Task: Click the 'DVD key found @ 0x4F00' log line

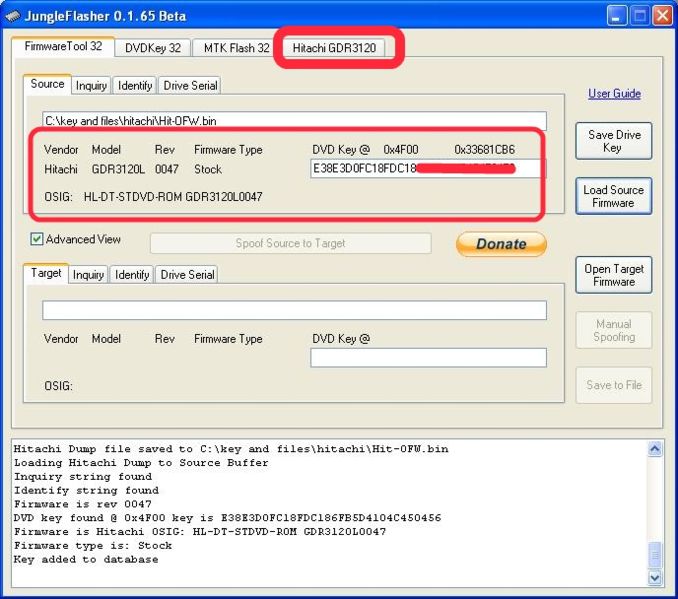Action: point(227,518)
